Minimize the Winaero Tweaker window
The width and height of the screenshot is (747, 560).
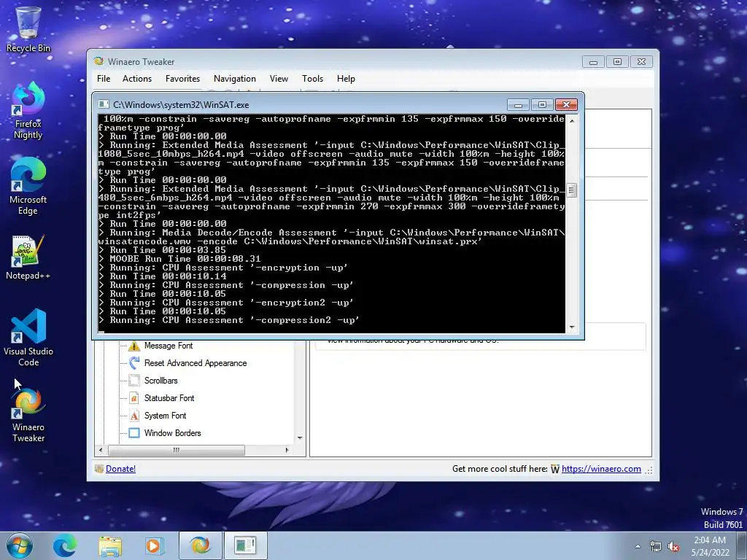click(x=593, y=62)
